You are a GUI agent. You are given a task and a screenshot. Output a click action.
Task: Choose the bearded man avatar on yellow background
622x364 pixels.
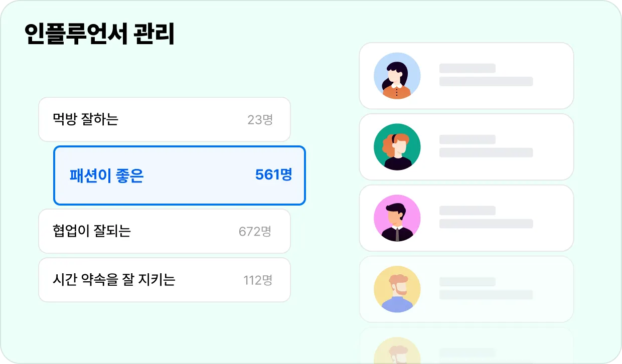[x=397, y=289]
